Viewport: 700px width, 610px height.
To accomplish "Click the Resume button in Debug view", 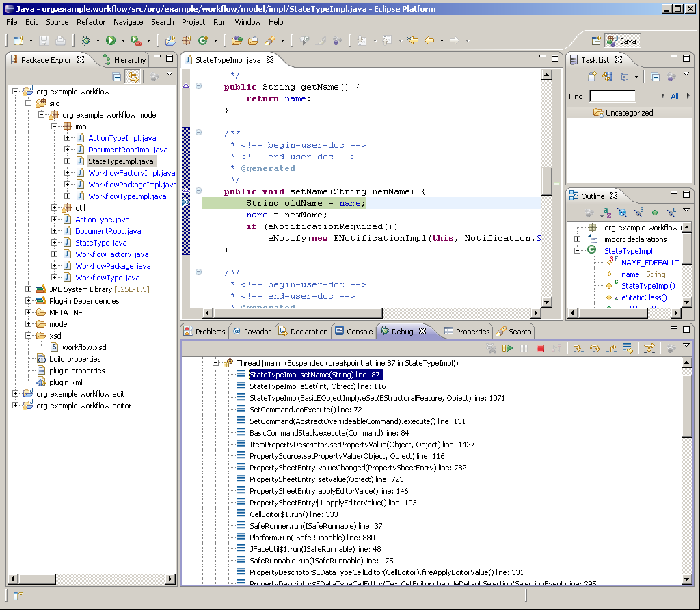I will click(x=507, y=349).
